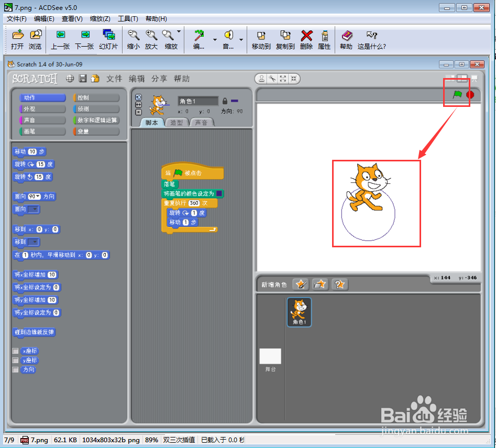Start the 幻灯片 slideshow
The image size is (496, 448).
click(x=108, y=39)
